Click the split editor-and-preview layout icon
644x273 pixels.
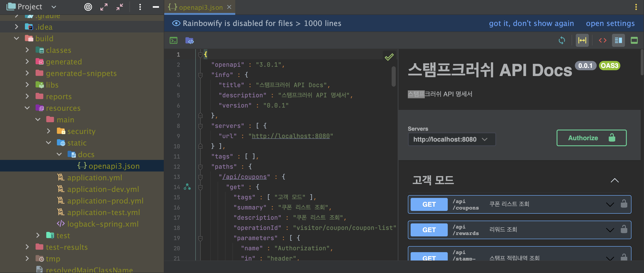[x=618, y=40]
